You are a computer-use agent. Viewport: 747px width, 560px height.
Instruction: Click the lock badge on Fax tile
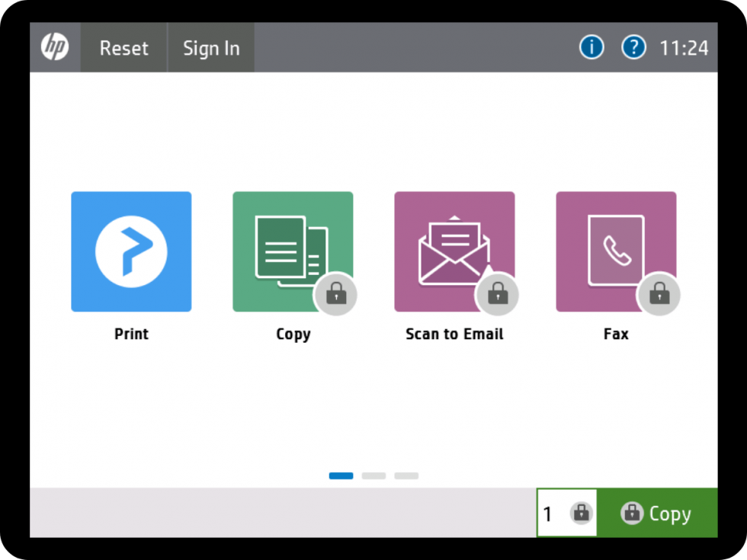(x=659, y=294)
